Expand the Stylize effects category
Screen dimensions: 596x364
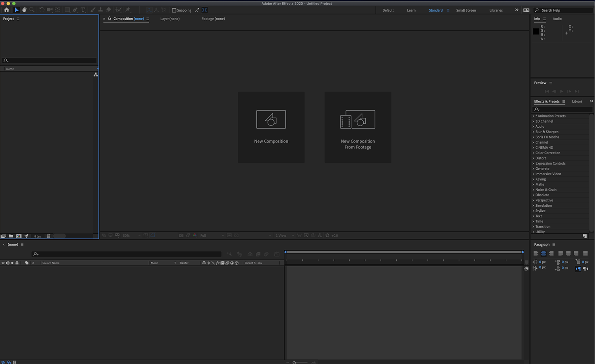[x=533, y=211]
